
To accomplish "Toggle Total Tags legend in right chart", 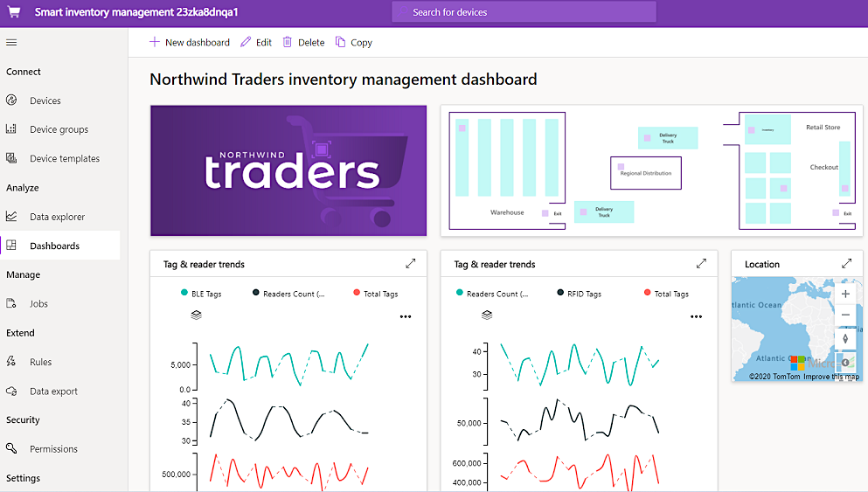I will [666, 294].
